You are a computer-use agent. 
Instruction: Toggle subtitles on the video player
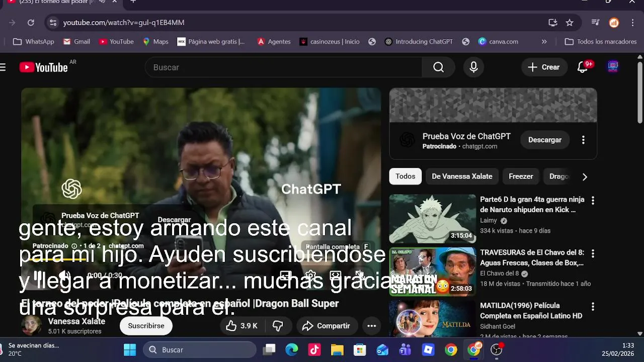pos(285,276)
